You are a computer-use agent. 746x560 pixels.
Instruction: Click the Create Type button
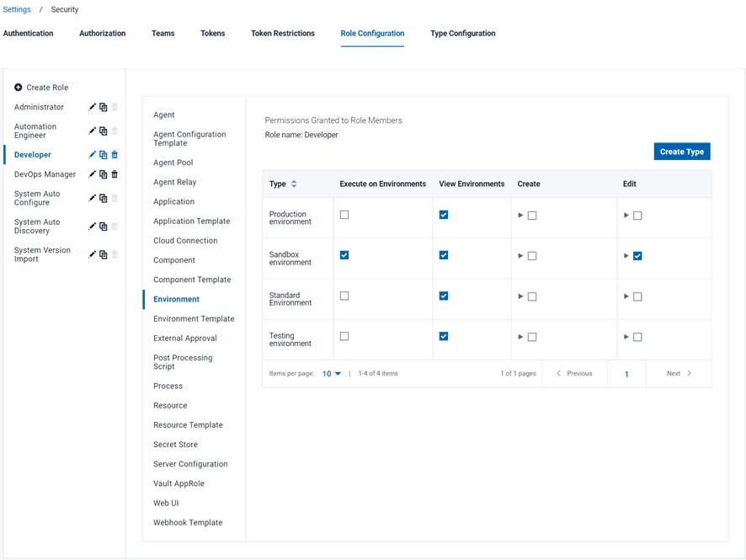click(682, 152)
